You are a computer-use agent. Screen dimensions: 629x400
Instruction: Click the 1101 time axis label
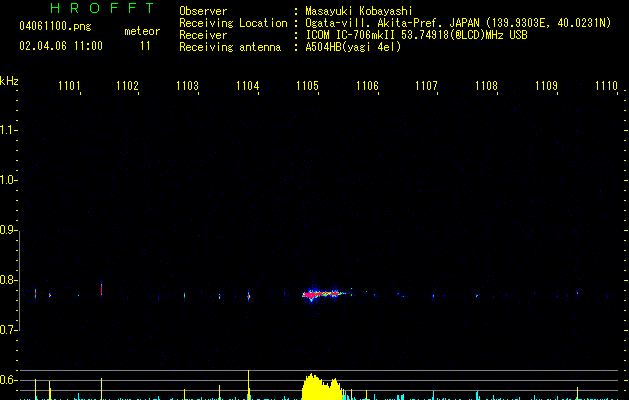click(69, 85)
